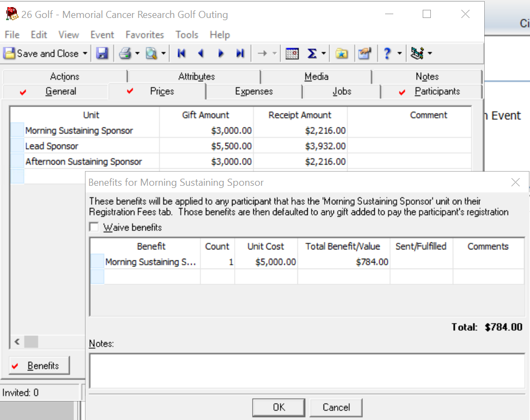Screen dimensions: 530x420
Task: Open the Save and Close dropdown arrow
Action: [x=85, y=53]
